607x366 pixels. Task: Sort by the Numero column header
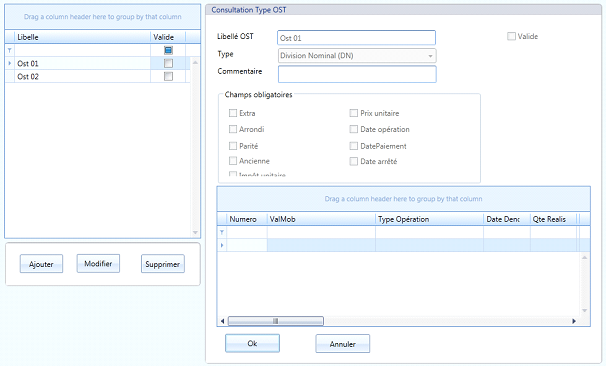247,219
